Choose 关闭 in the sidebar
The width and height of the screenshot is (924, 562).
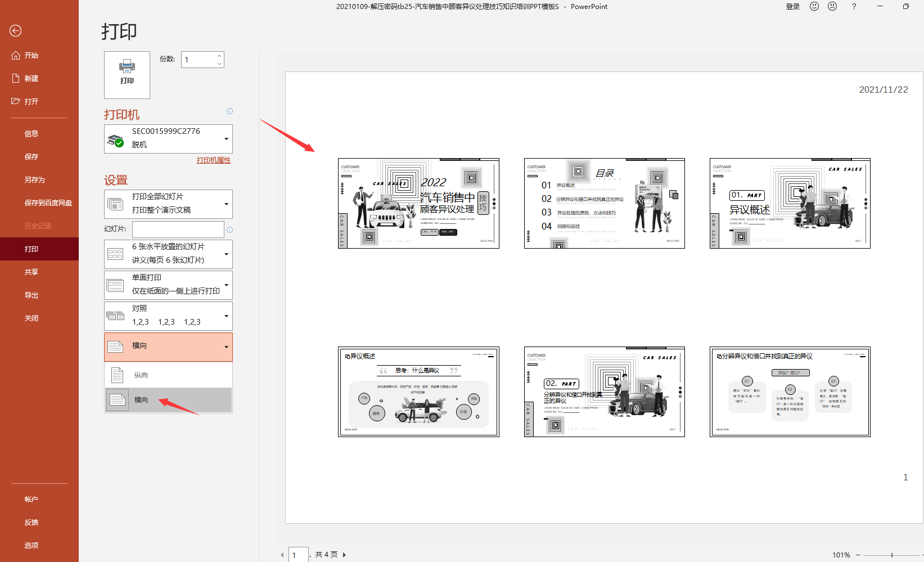[x=31, y=318]
